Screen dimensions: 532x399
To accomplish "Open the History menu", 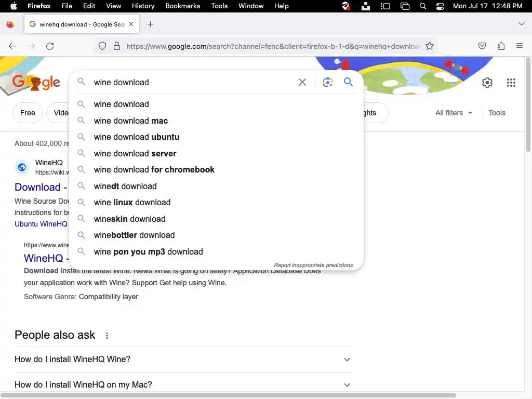I will point(143,6).
